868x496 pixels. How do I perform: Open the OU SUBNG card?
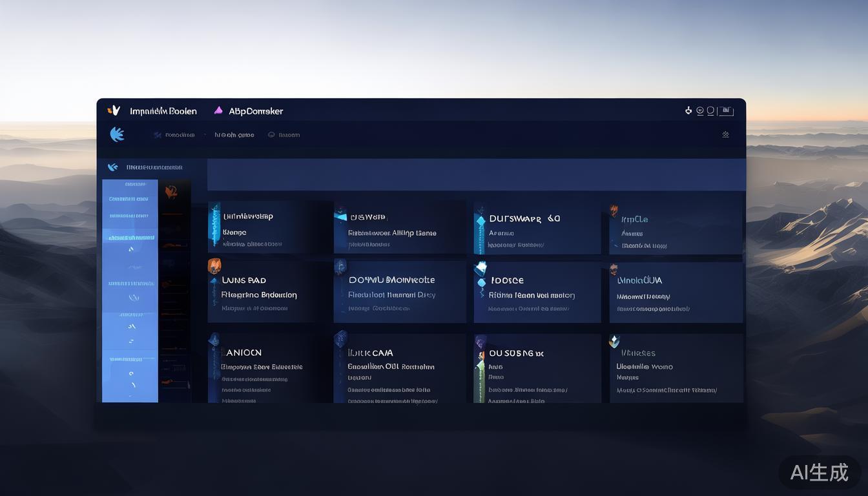pyautogui.click(x=516, y=353)
